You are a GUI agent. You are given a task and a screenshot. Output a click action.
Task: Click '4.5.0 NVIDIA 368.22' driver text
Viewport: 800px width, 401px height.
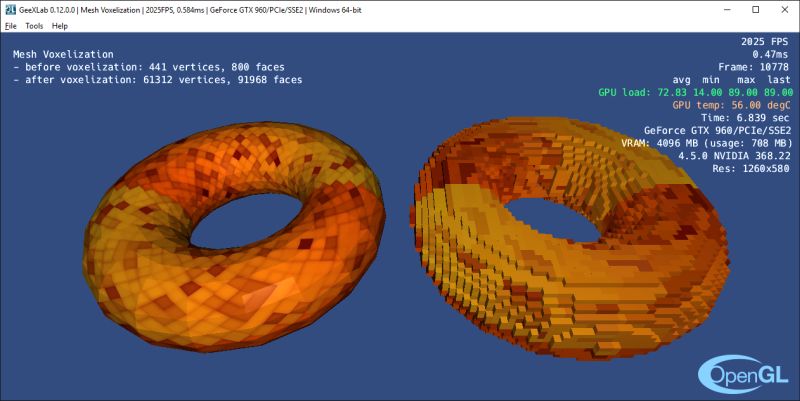[734, 156]
